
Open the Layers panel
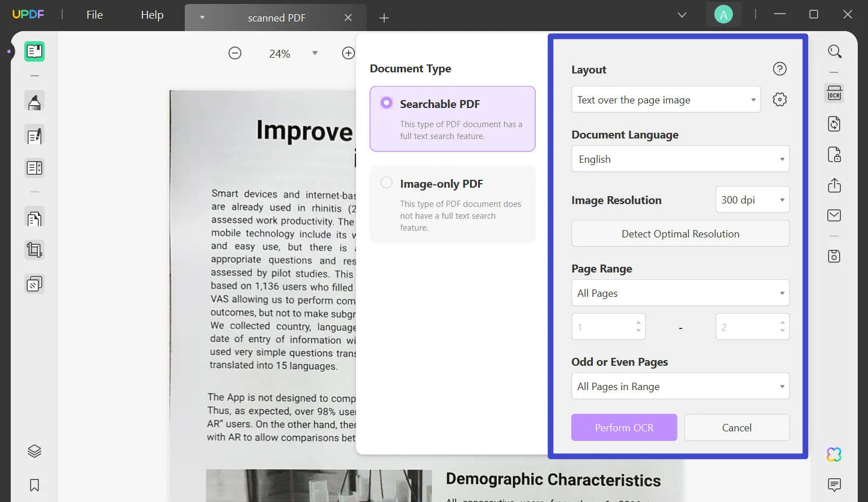point(34,451)
